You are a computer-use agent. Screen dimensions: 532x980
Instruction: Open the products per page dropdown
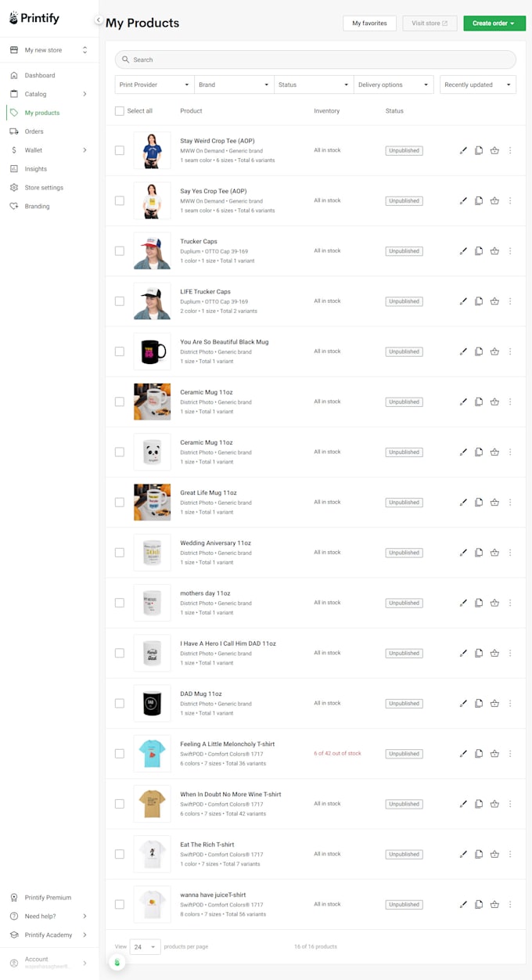145,946
